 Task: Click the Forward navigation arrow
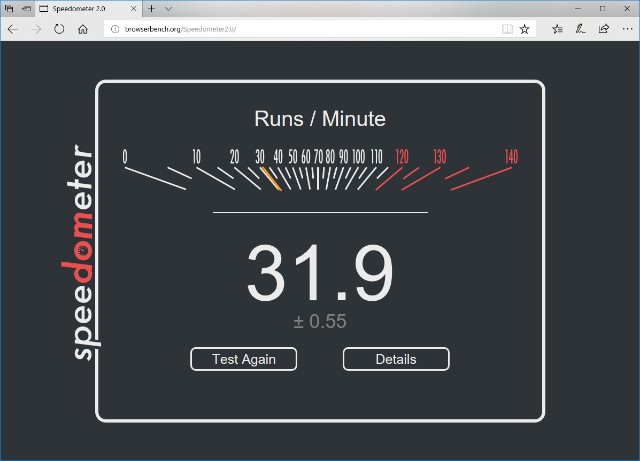pos(36,29)
